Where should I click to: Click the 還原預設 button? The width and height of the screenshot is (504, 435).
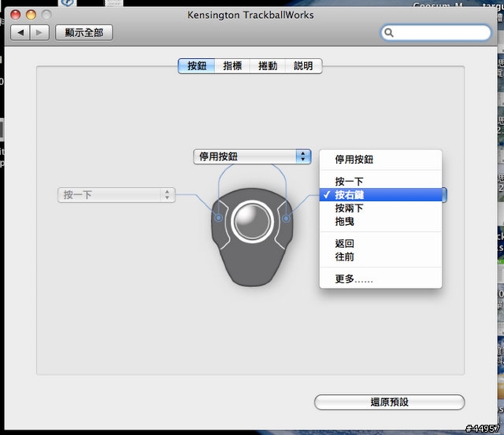[x=389, y=402]
